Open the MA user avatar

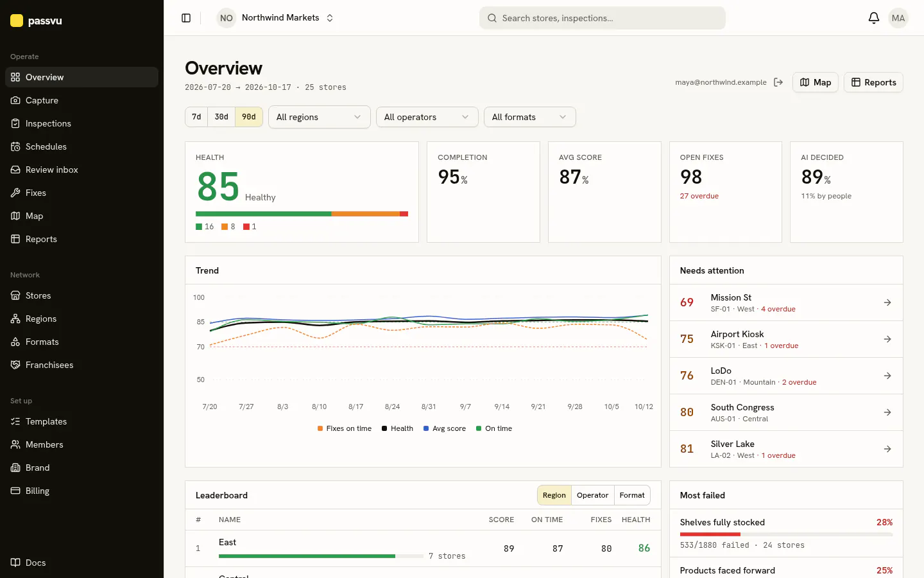898,18
